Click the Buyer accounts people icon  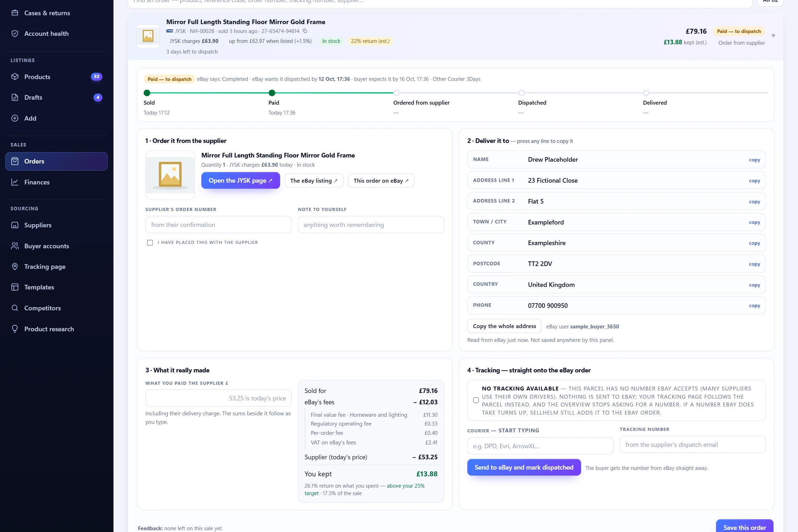[15, 246]
